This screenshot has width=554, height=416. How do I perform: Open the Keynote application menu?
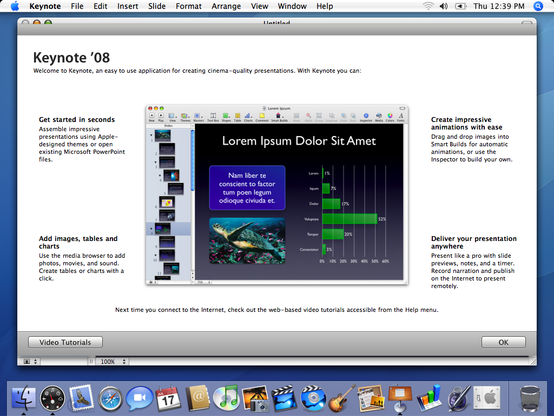(45, 6)
